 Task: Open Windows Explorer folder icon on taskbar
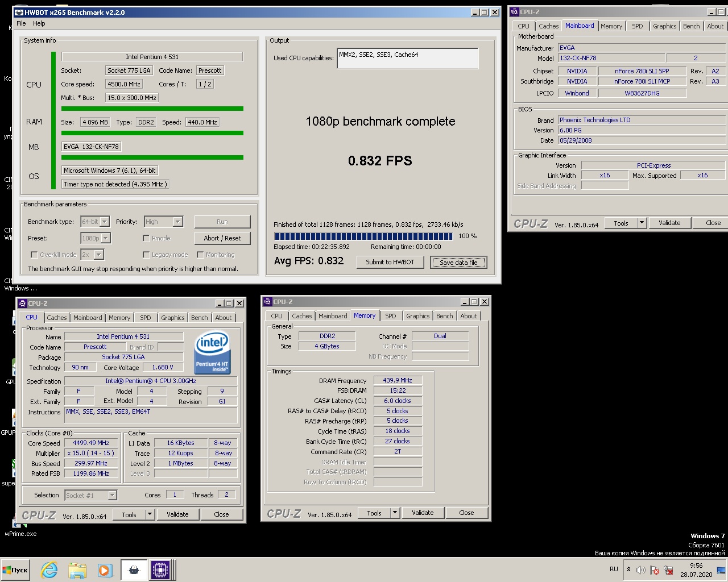click(x=77, y=570)
